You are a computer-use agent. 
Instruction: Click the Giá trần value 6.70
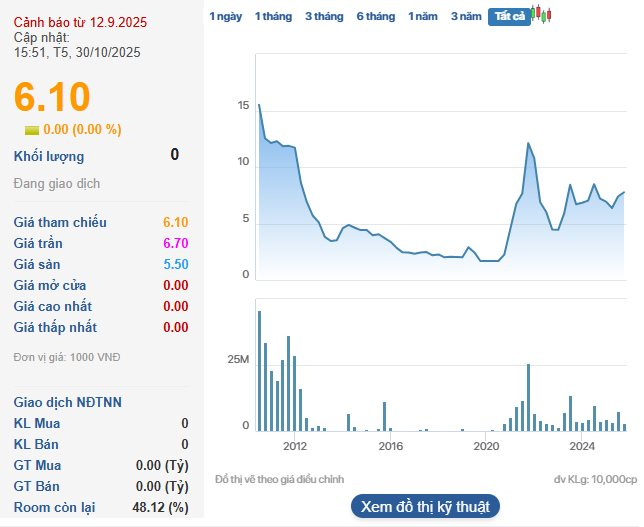[175, 244]
